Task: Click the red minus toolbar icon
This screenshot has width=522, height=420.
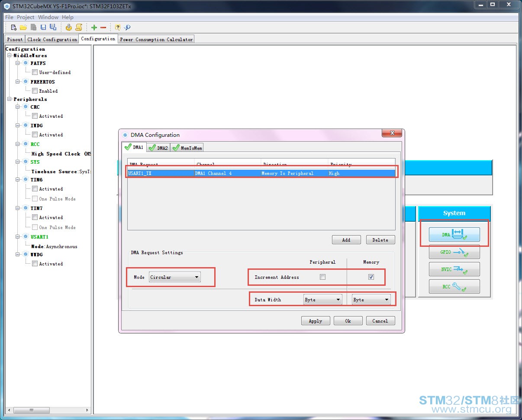Action: click(x=103, y=27)
